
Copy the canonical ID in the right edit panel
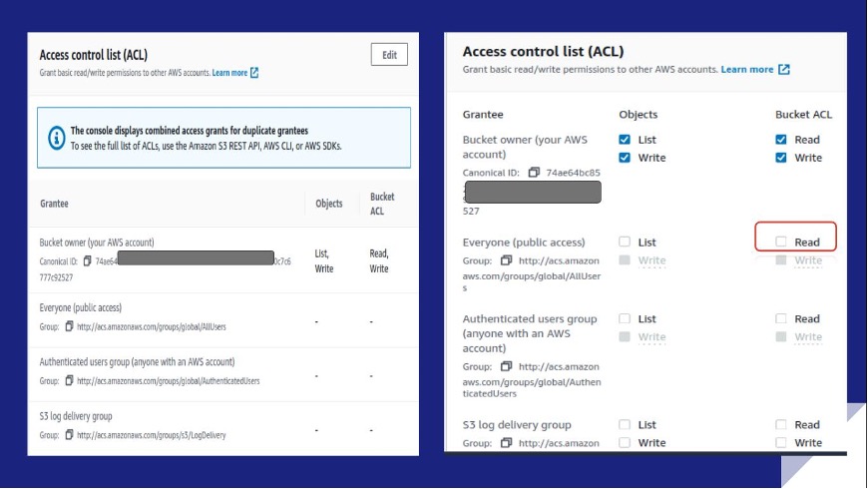534,173
